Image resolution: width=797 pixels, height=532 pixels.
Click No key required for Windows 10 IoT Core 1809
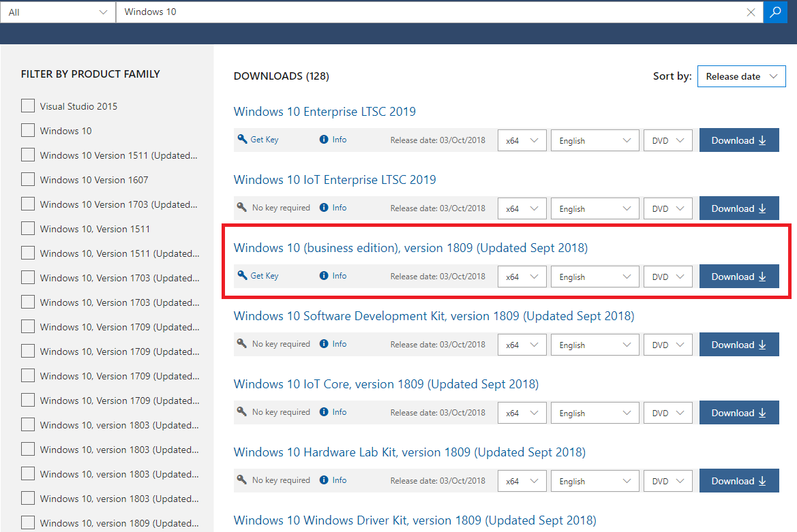(x=281, y=411)
